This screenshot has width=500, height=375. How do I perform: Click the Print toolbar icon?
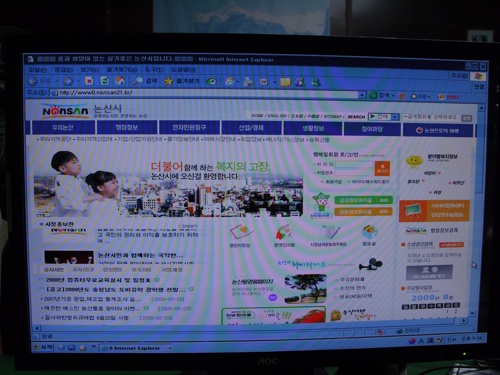click(248, 82)
